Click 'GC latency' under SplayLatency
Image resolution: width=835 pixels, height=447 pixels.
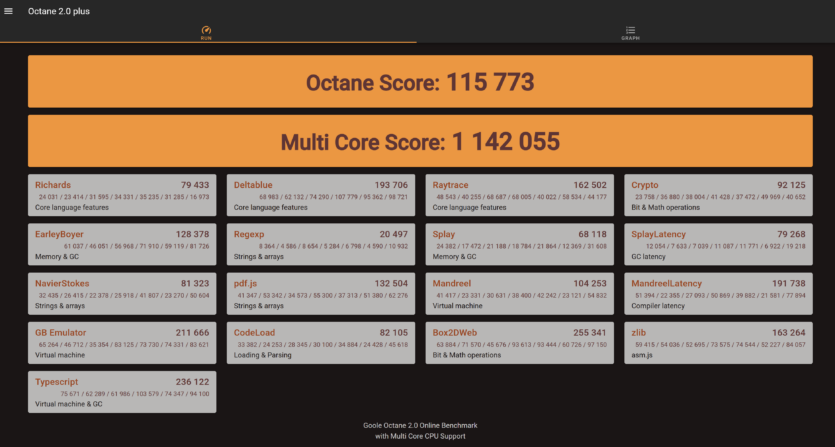pos(648,257)
